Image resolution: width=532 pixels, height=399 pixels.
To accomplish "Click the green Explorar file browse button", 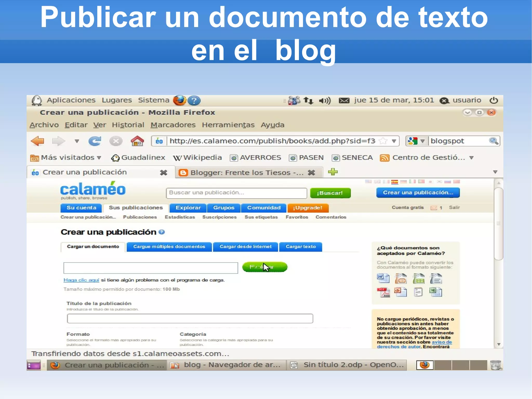I will coord(265,267).
